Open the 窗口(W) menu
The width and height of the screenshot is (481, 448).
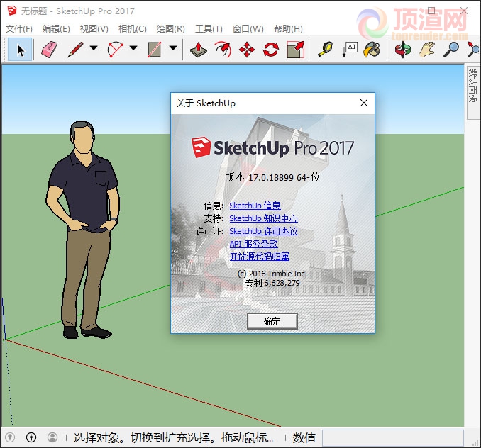248,29
